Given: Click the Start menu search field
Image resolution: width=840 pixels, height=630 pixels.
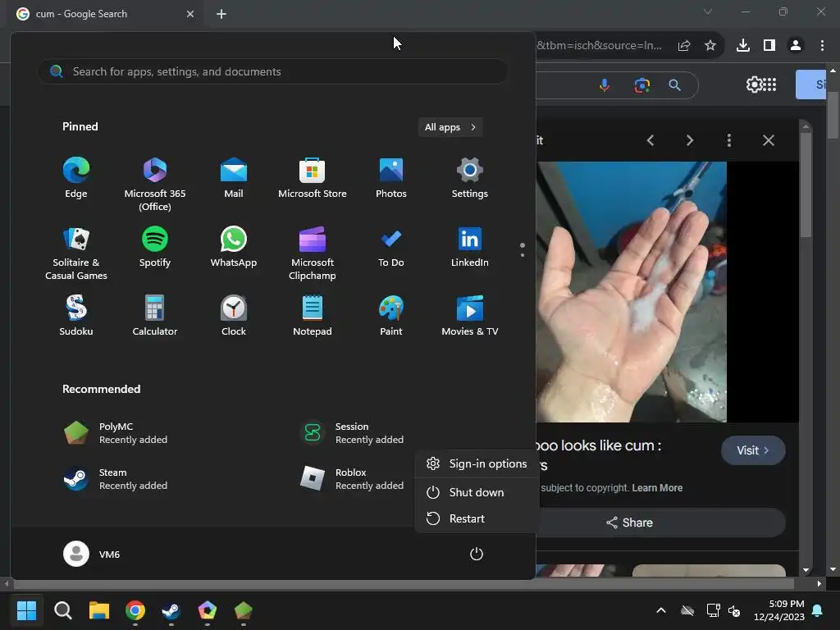Looking at the screenshot, I should click(272, 71).
